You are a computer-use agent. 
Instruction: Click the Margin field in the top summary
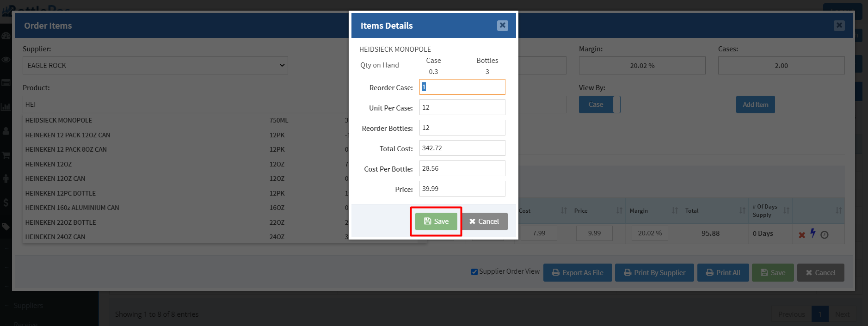point(642,66)
